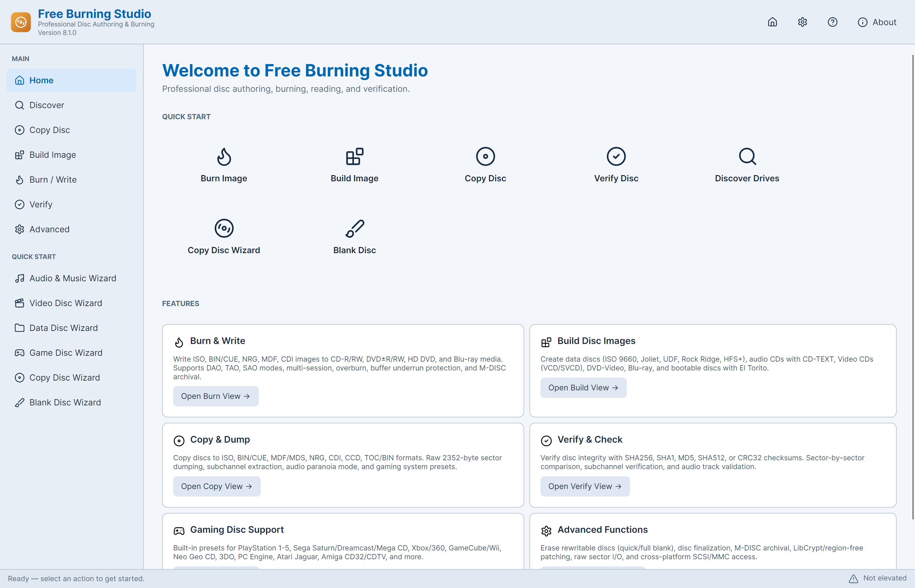Start Video Disc Wizard

pos(72,303)
